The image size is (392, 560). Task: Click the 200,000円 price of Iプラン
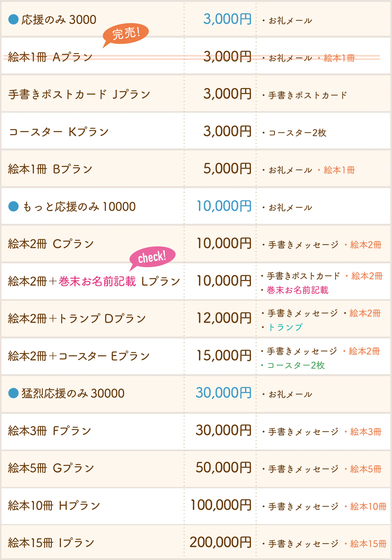(220, 542)
